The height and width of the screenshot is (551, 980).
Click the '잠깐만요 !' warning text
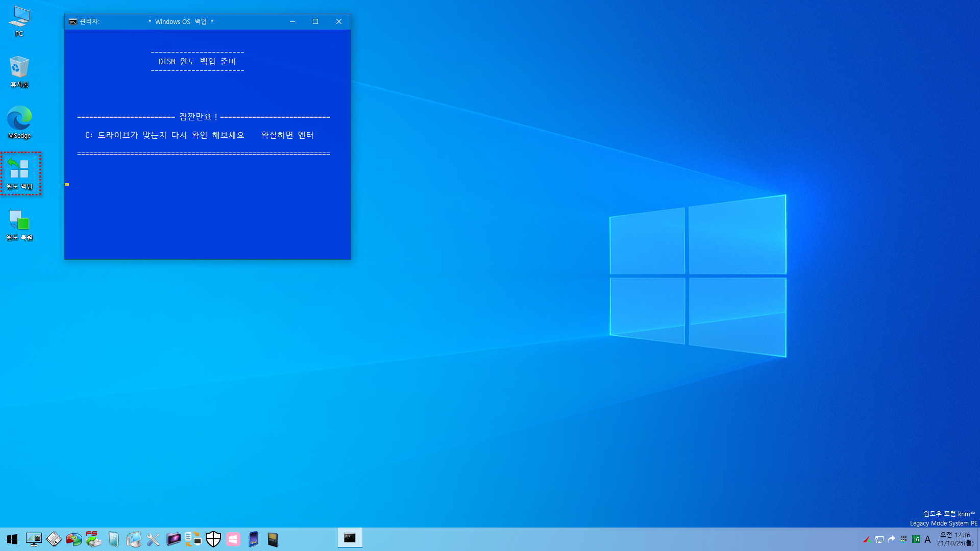tap(199, 117)
